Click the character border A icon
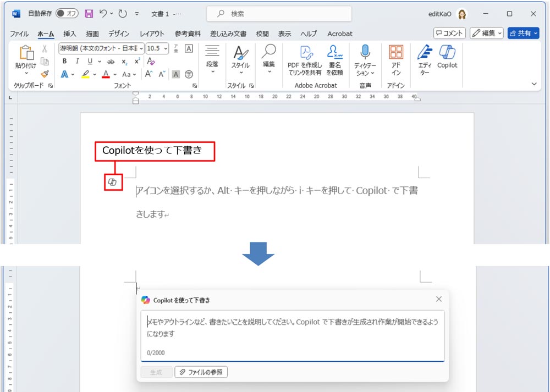Viewport: 550px width, 392px height. click(189, 48)
